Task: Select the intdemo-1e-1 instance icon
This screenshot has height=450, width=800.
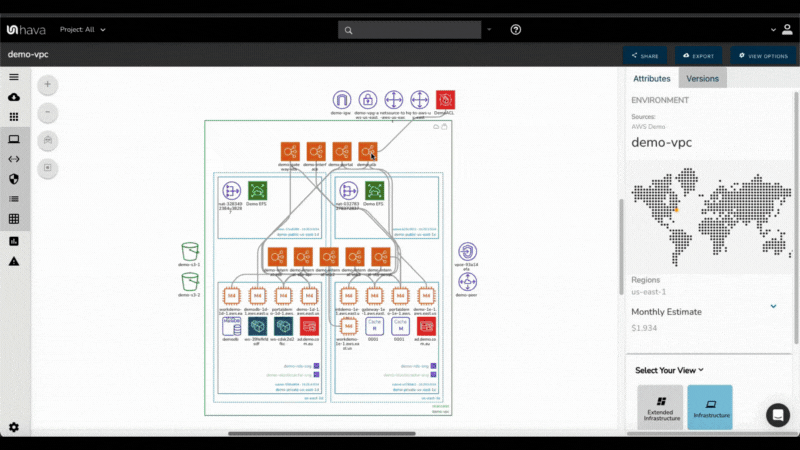Action: 348,296
